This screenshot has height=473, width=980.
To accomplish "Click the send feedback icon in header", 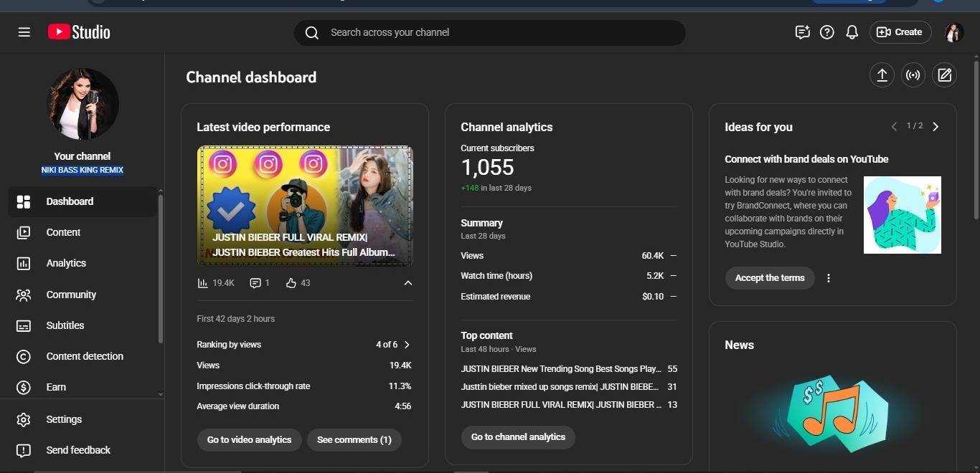I will [802, 32].
